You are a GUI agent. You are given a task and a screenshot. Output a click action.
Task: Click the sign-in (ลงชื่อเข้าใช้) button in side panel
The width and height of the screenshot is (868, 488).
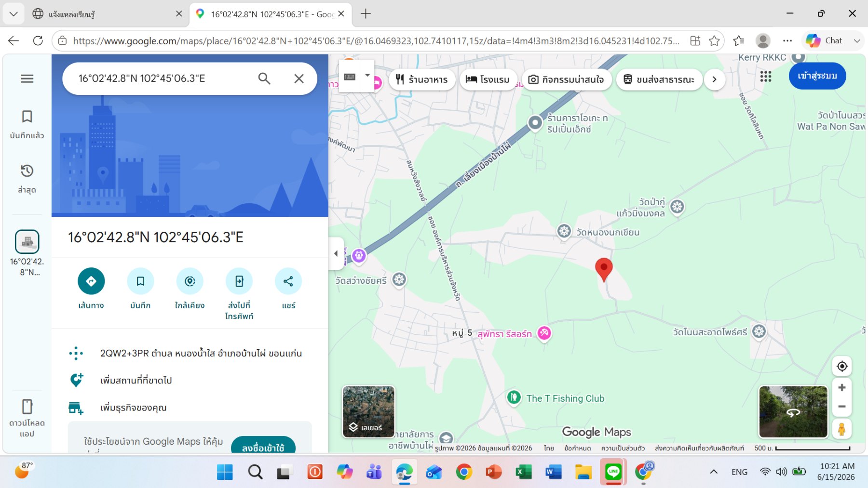point(263,446)
